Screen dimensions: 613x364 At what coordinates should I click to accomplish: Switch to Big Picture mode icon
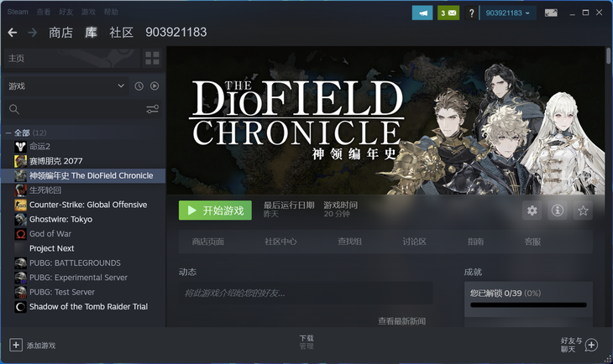point(551,13)
